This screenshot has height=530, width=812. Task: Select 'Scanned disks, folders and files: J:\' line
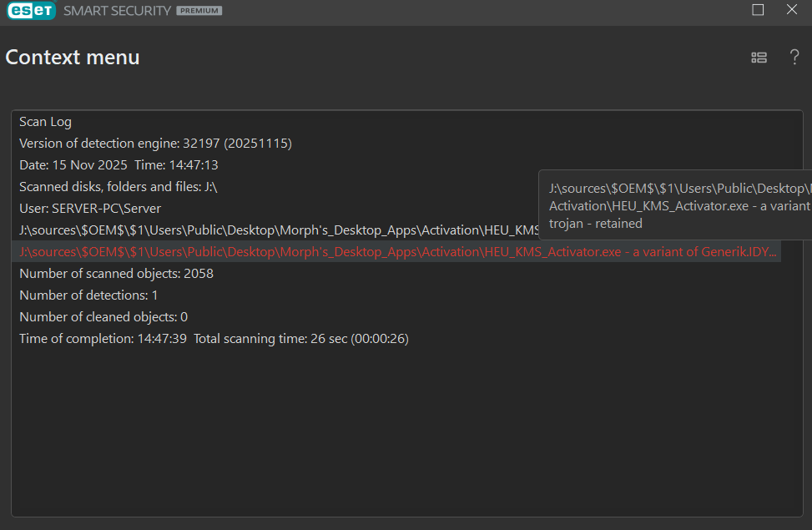[x=118, y=187]
